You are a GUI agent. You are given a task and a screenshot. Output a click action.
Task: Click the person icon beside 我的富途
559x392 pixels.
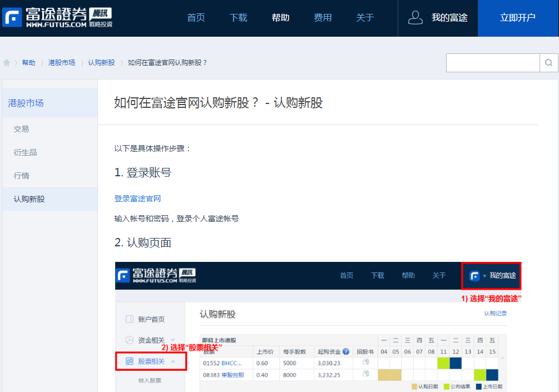tap(415, 17)
